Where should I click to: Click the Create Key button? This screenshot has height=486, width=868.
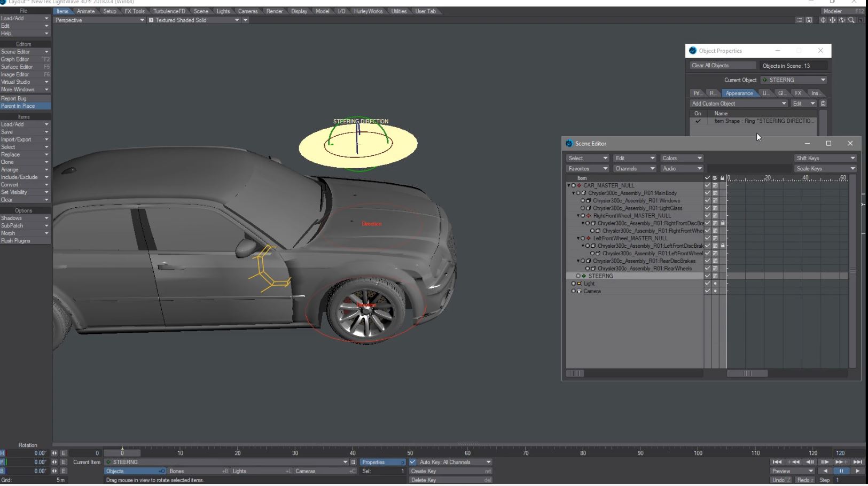450,471
